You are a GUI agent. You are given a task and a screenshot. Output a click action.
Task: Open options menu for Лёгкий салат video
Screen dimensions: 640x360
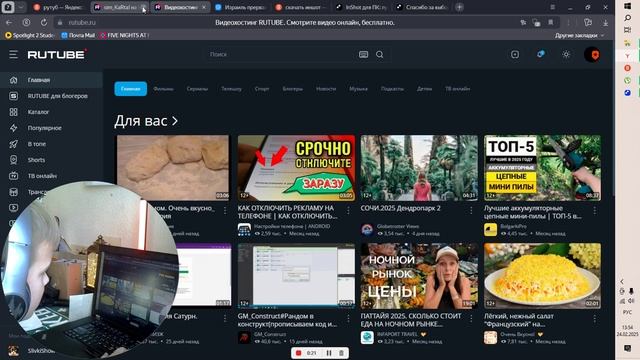point(594,318)
